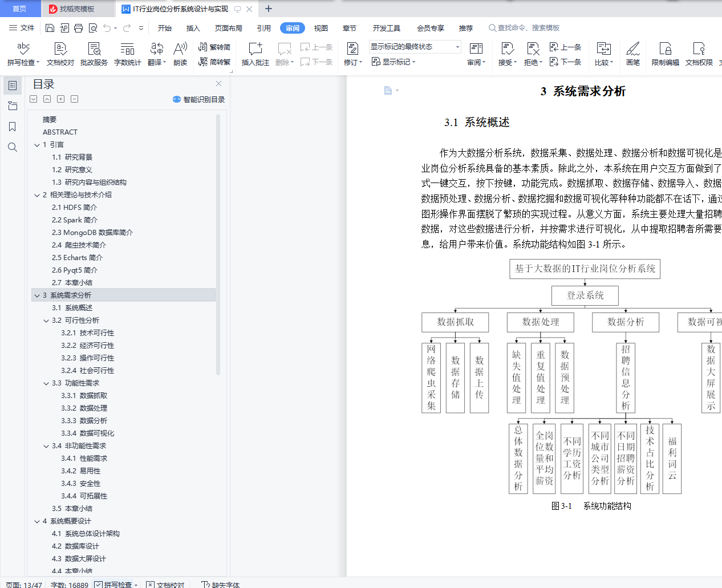The width and height of the screenshot is (722, 588).
Task: Open the bookmark sidebar icon
Action: pyautogui.click(x=13, y=127)
